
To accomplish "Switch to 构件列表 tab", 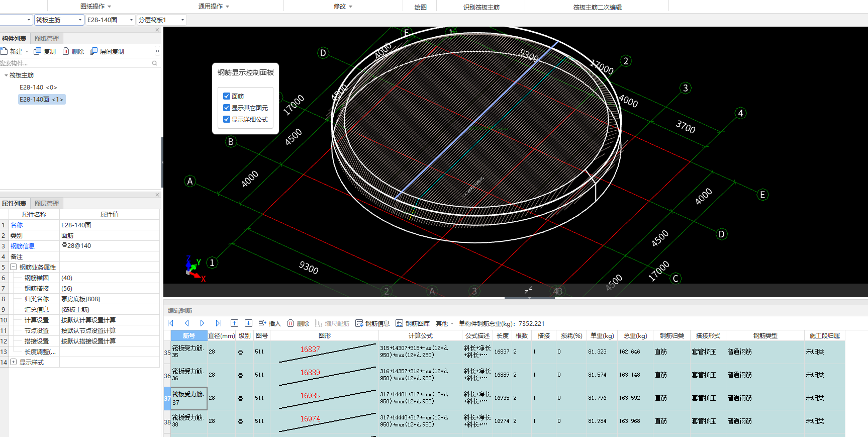I will [14, 38].
